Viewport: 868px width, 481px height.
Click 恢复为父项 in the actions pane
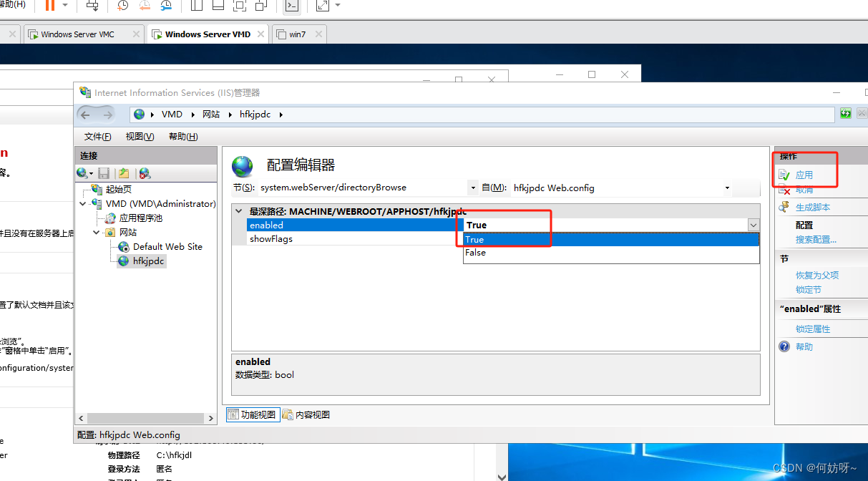click(x=817, y=276)
